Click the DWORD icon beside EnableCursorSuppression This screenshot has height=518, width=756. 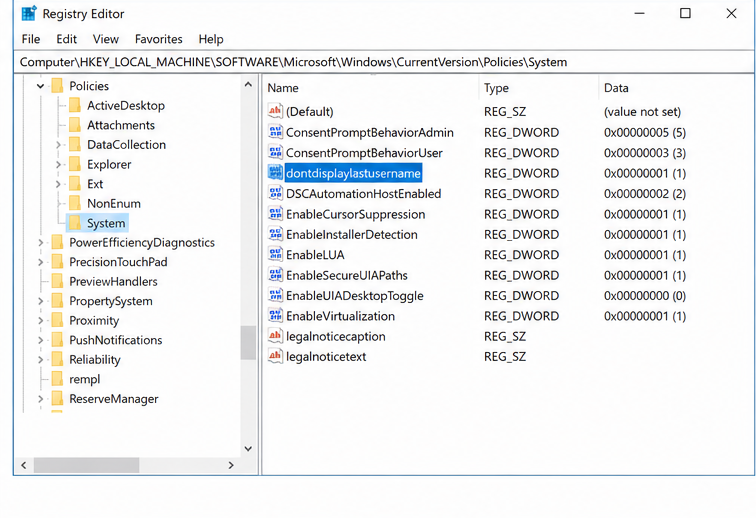[275, 214]
